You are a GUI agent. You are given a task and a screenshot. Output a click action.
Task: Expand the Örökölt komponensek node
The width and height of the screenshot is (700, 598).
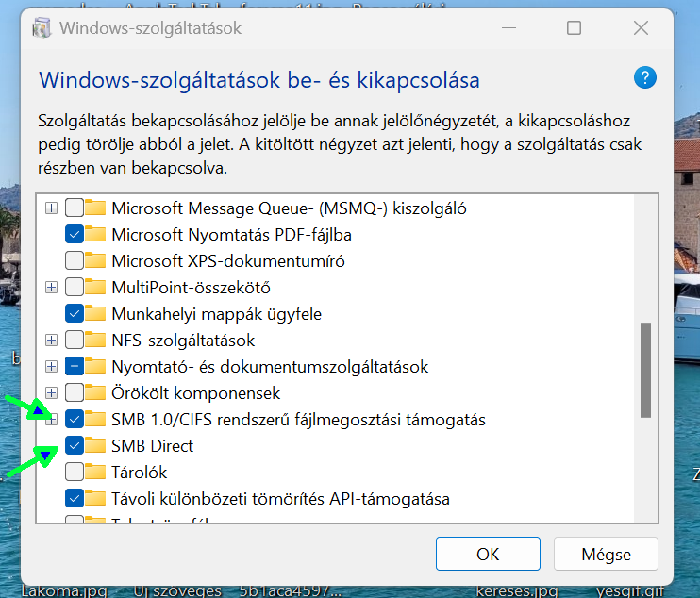[x=51, y=392]
